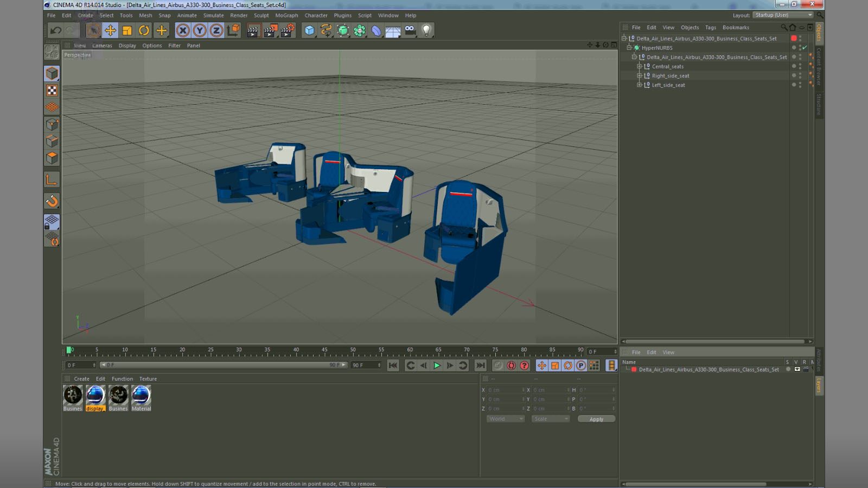Open the Object Manager Tags menu
868x488 pixels.
711,28
